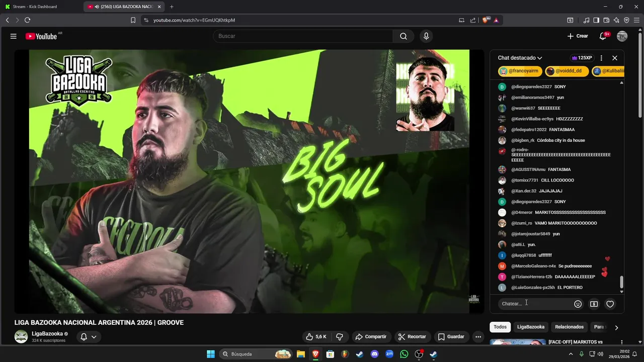Image resolution: width=644 pixels, height=362 pixels.
Task: Click the @francoyairm chat chip
Action: point(520,71)
